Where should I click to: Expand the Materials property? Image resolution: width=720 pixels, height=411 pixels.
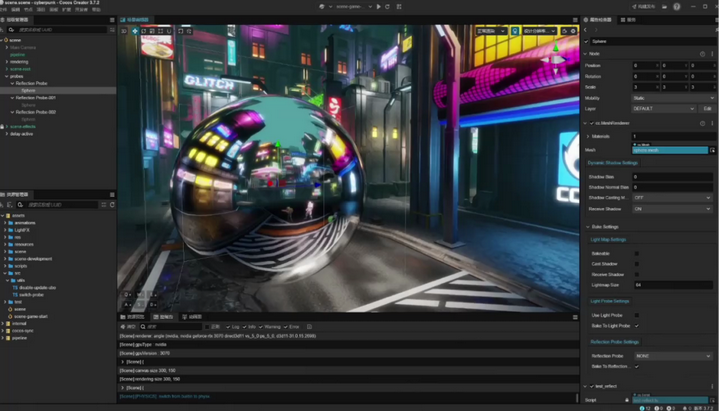tap(588, 136)
